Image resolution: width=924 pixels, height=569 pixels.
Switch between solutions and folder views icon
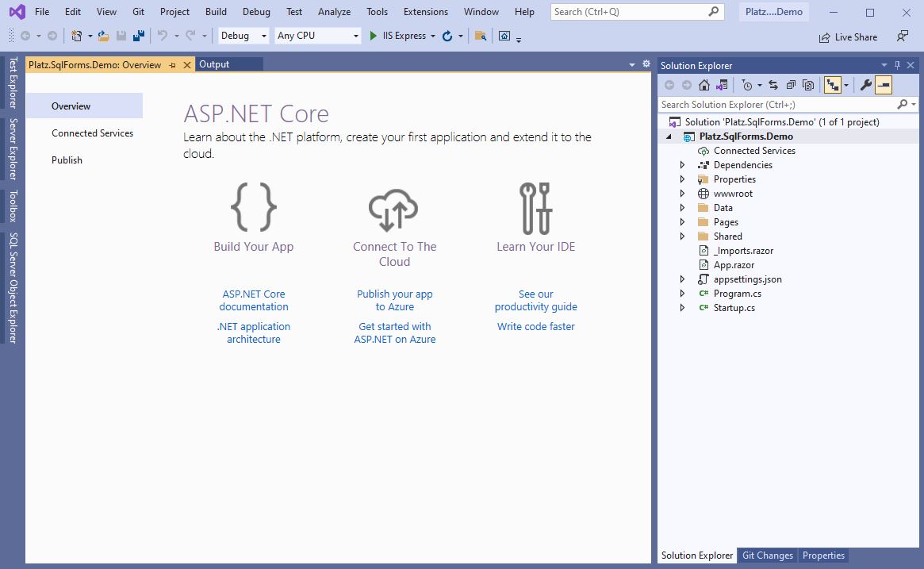point(722,86)
